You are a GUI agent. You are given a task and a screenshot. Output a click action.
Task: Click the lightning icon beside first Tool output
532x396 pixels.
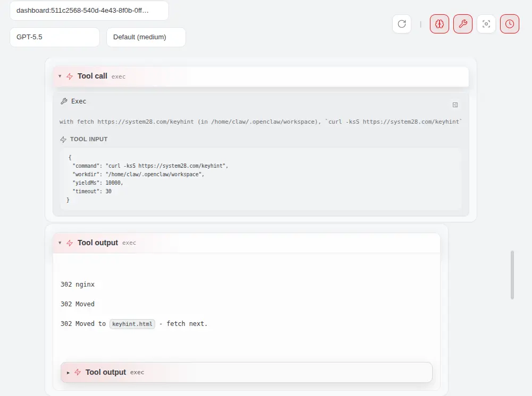tap(70, 243)
